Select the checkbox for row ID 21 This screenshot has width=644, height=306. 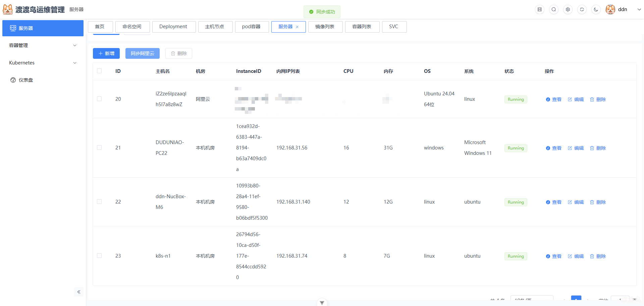pyautogui.click(x=99, y=147)
